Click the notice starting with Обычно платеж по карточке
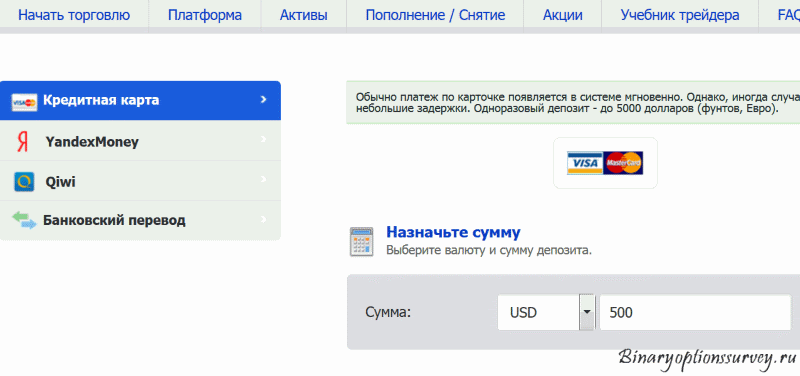800x376 pixels. [573, 103]
